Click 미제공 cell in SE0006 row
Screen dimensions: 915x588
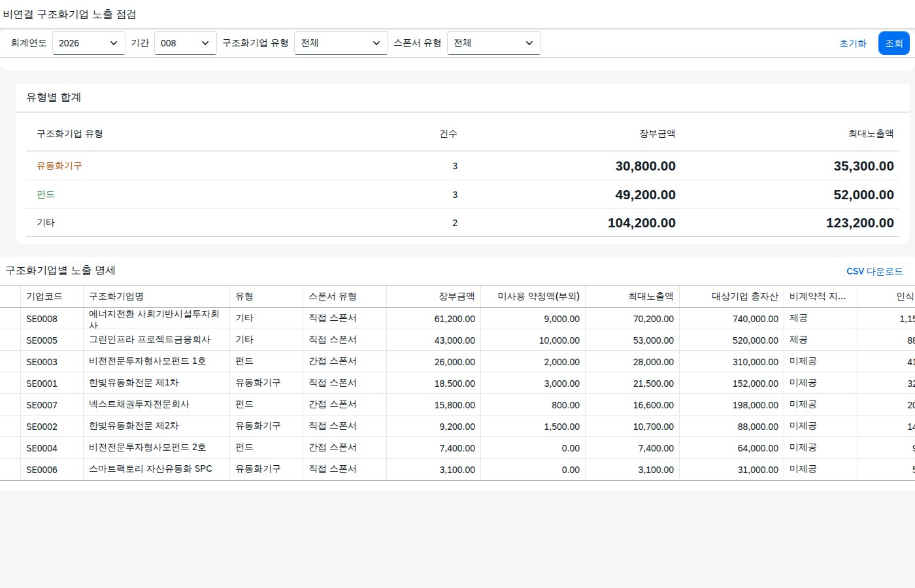tap(820, 469)
